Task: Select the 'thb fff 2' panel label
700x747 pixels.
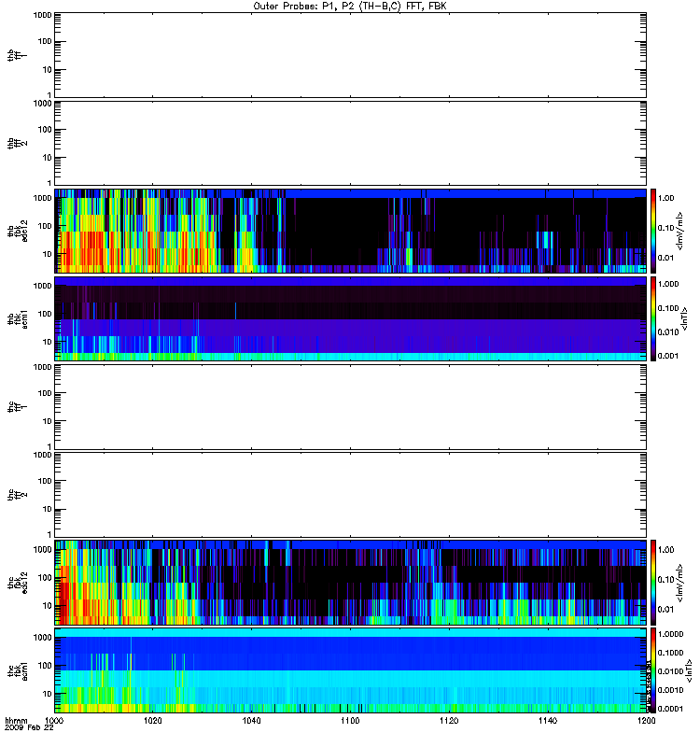Action: (x=17, y=144)
